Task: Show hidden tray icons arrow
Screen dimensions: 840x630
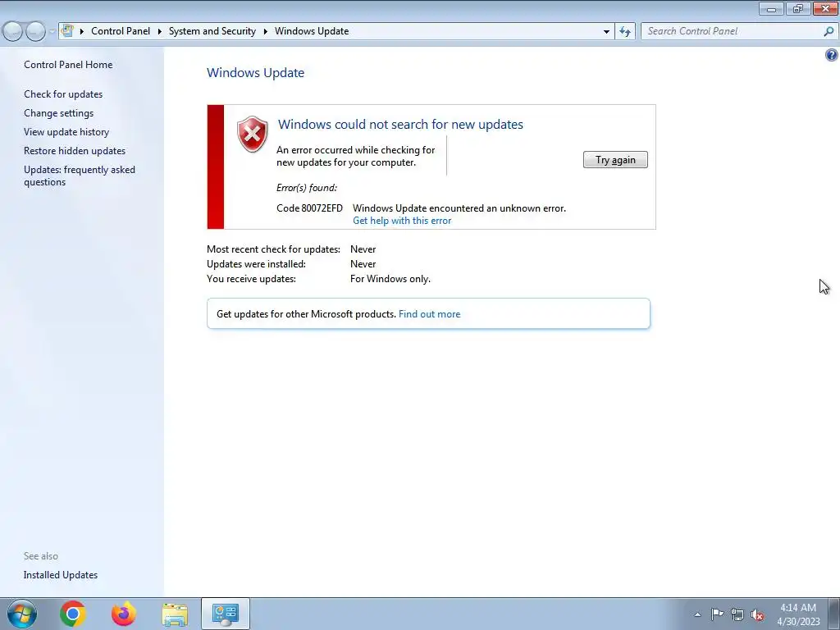Action: (697, 614)
